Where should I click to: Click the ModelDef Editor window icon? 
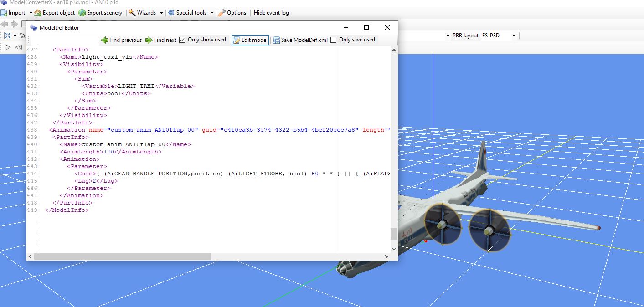click(x=34, y=27)
